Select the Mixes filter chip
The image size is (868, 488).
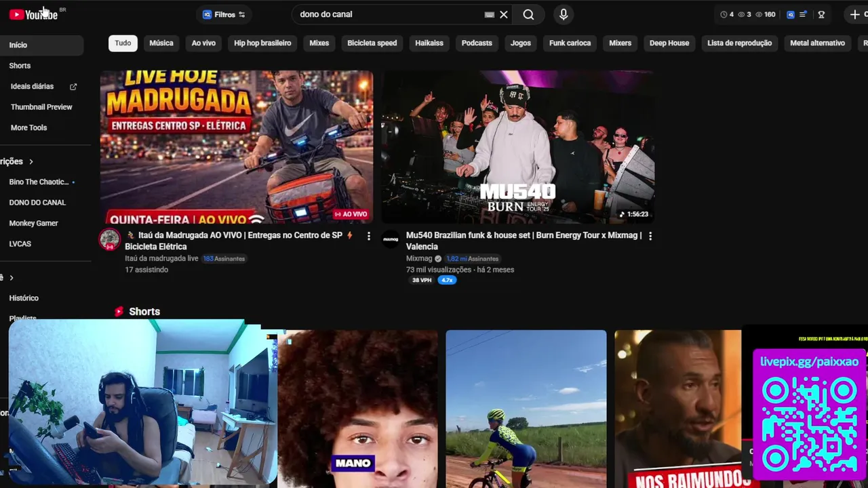(x=319, y=43)
